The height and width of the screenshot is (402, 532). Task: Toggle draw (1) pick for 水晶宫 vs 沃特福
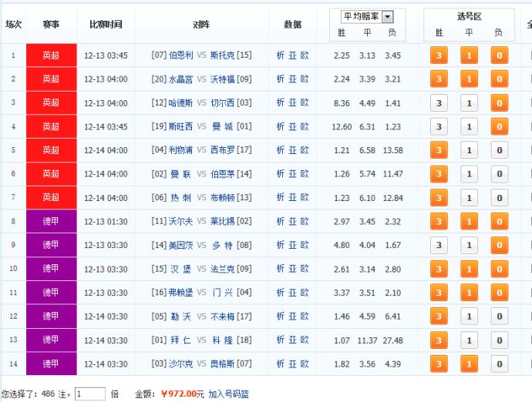[x=469, y=79]
